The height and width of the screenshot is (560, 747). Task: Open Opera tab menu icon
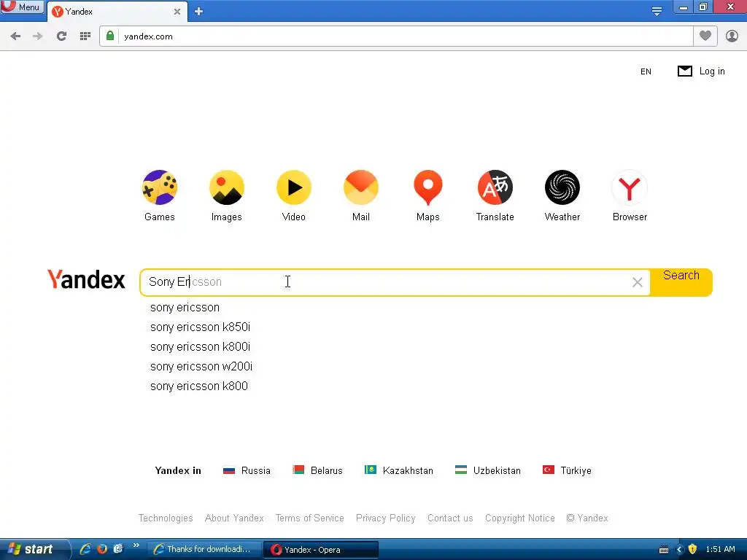coord(657,11)
